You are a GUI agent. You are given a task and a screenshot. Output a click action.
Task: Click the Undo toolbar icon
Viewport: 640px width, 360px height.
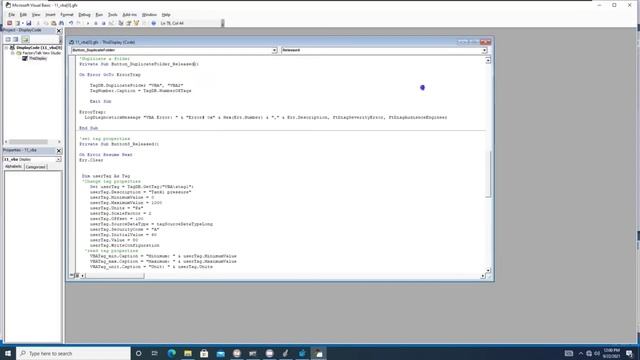[x=71, y=23]
